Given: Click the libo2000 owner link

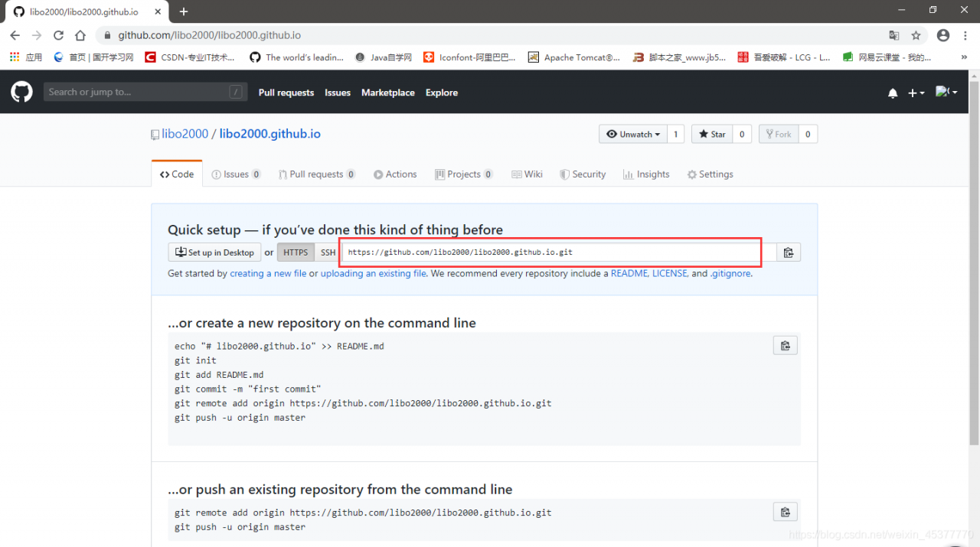Looking at the screenshot, I should click(x=185, y=134).
